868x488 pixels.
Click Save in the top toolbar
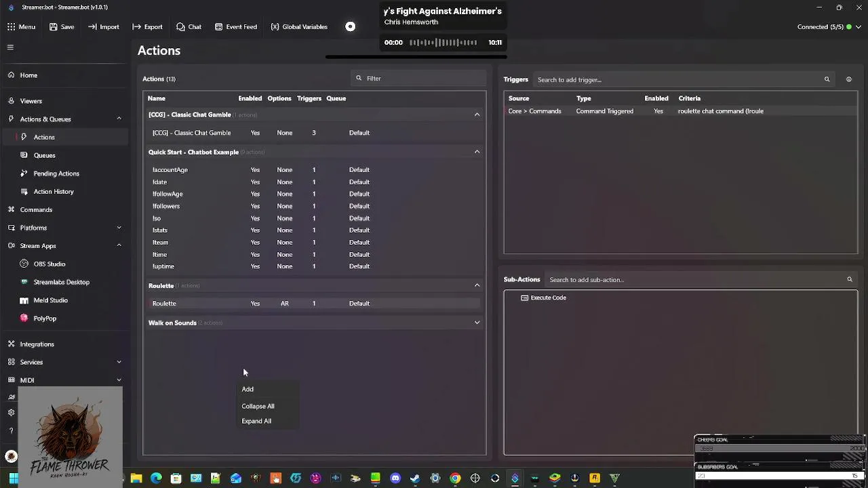click(x=62, y=26)
